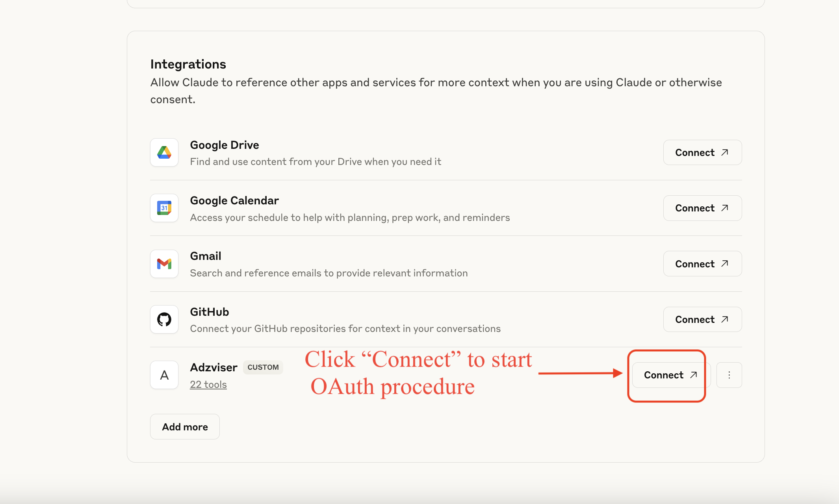Open the three-dot menu beside Adzviser Connect
The image size is (839, 504).
pos(729,374)
